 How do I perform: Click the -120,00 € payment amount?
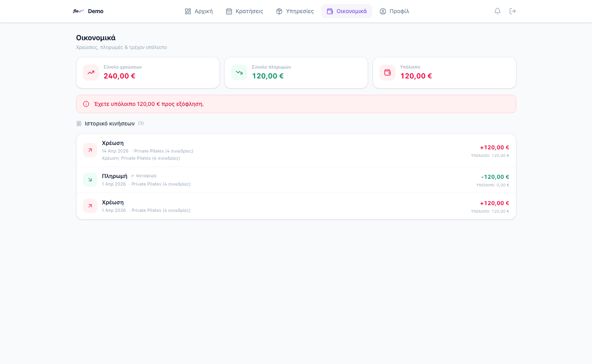click(x=495, y=177)
